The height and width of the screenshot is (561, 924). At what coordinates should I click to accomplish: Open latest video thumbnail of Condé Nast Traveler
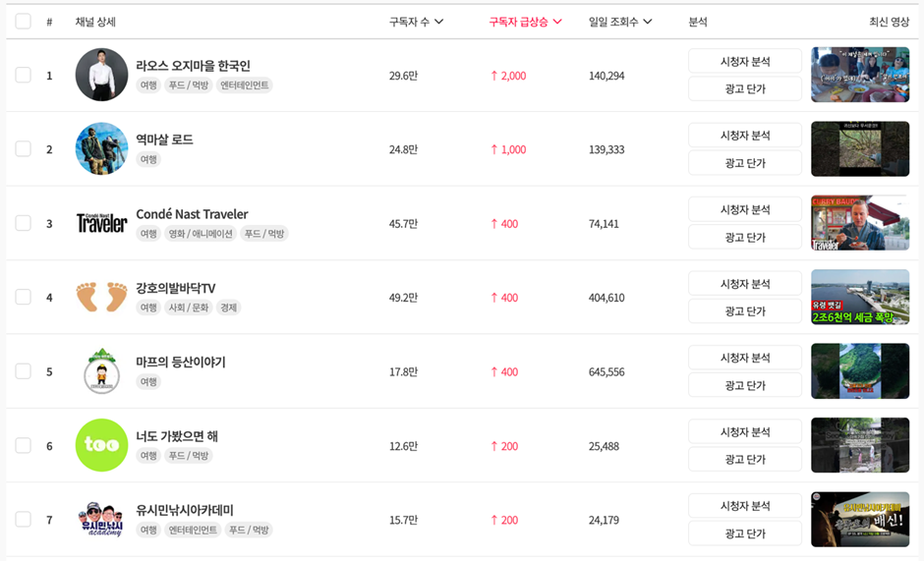pyautogui.click(x=860, y=223)
